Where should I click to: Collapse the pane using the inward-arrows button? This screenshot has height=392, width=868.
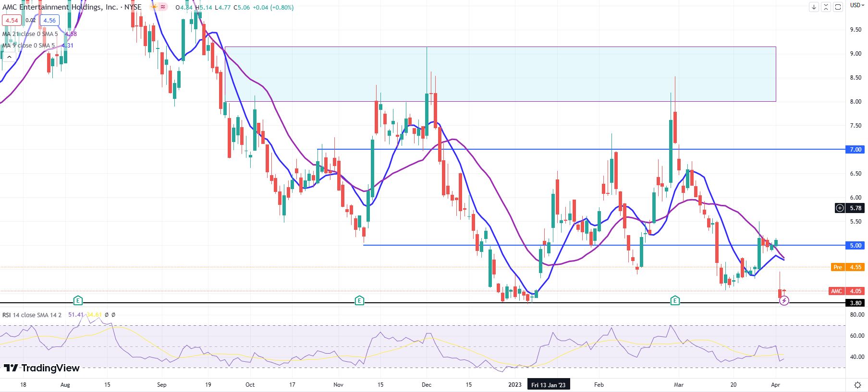(826, 7)
